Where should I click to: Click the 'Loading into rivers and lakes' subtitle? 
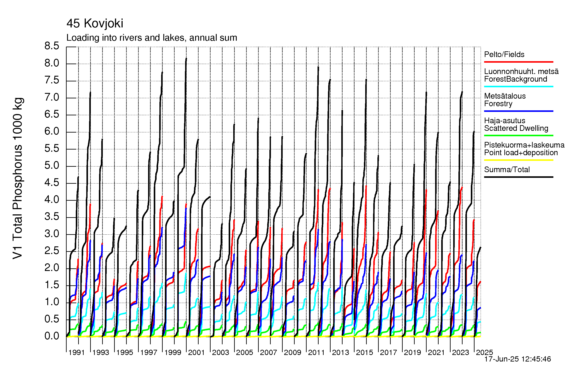(151, 38)
